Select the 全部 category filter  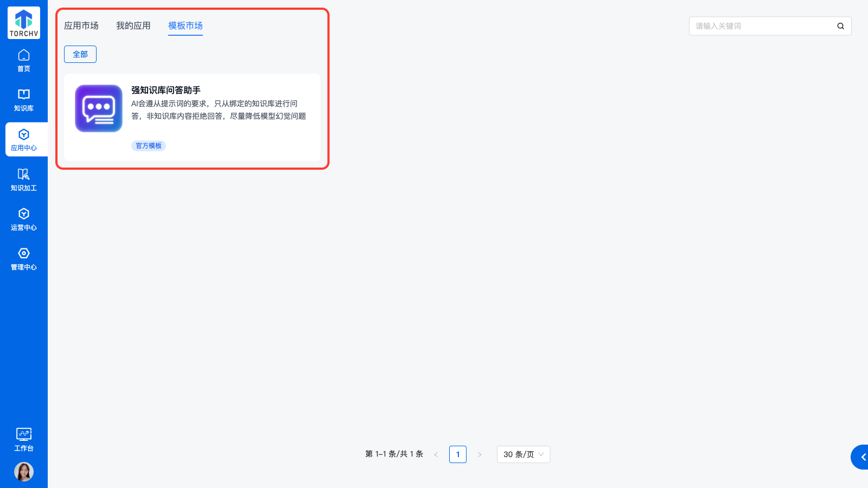click(80, 54)
